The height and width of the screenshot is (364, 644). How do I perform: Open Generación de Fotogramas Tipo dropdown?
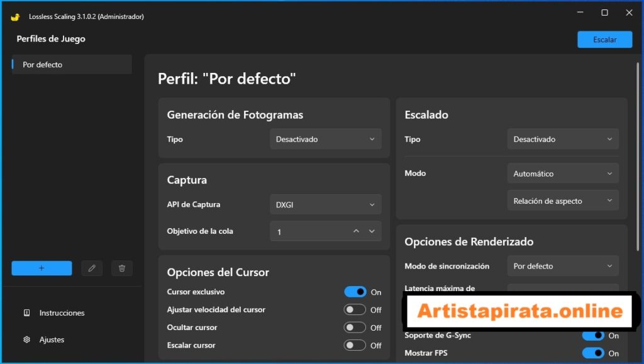click(x=326, y=139)
